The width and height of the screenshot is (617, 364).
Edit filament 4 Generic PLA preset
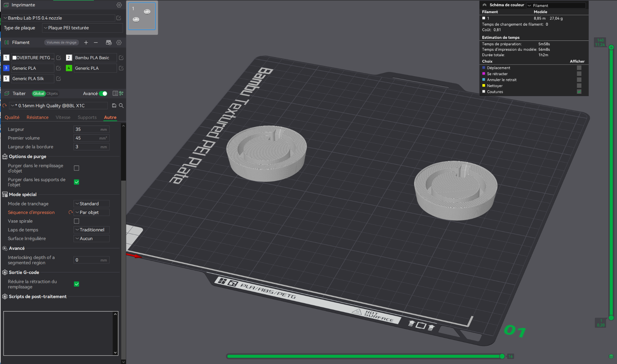(121, 68)
